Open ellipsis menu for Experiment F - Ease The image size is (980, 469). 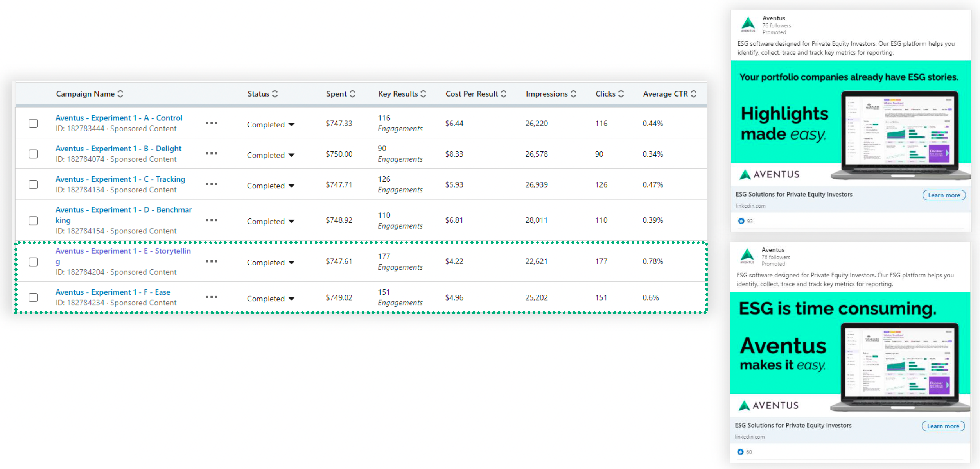(x=212, y=297)
